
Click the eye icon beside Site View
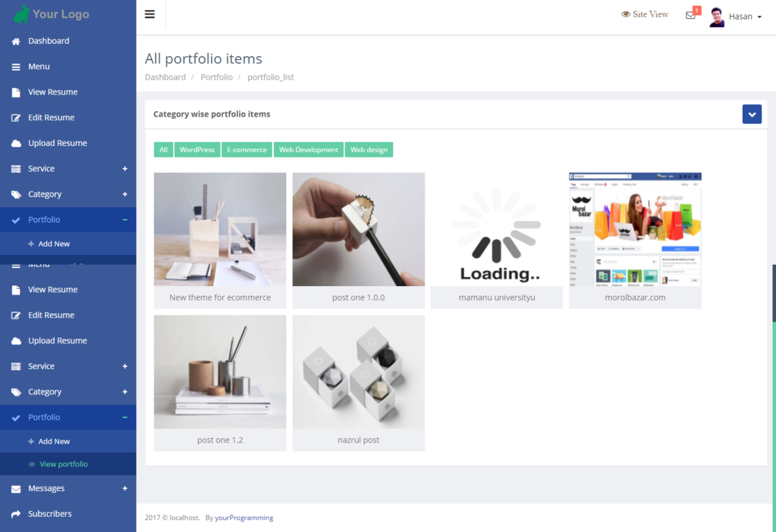pos(625,14)
